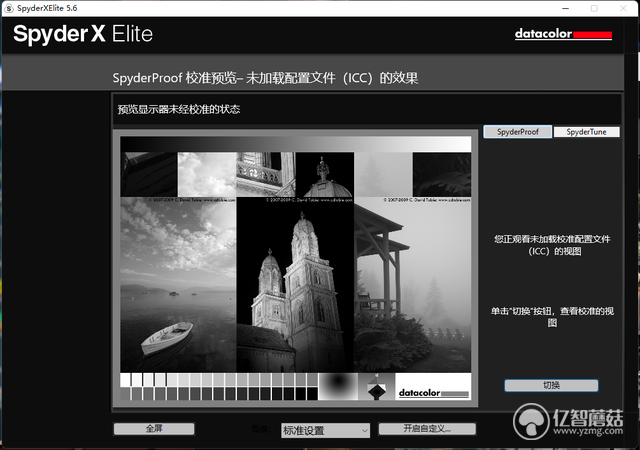Click the small ornate balcony thumbnail
Image resolution: width=640 pixels, height=450 pixels.
click(x=266, y=174)
